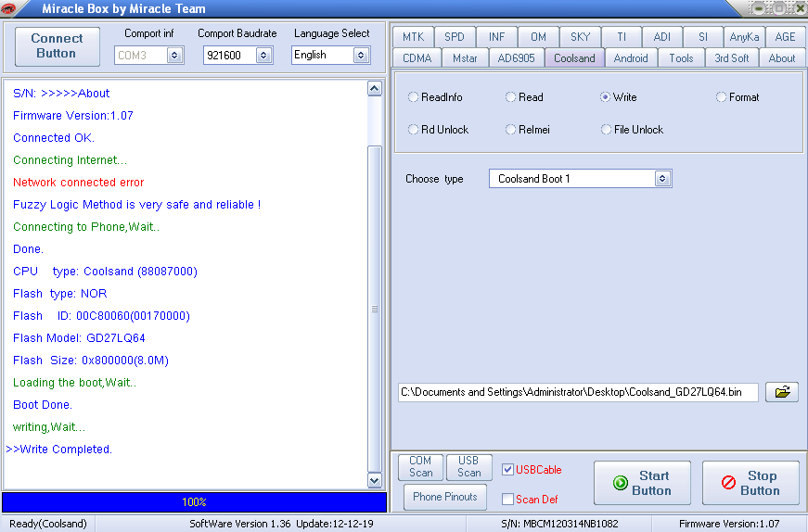
Task: Switch to the SKY tab
Action: click(x=580, y=36)
